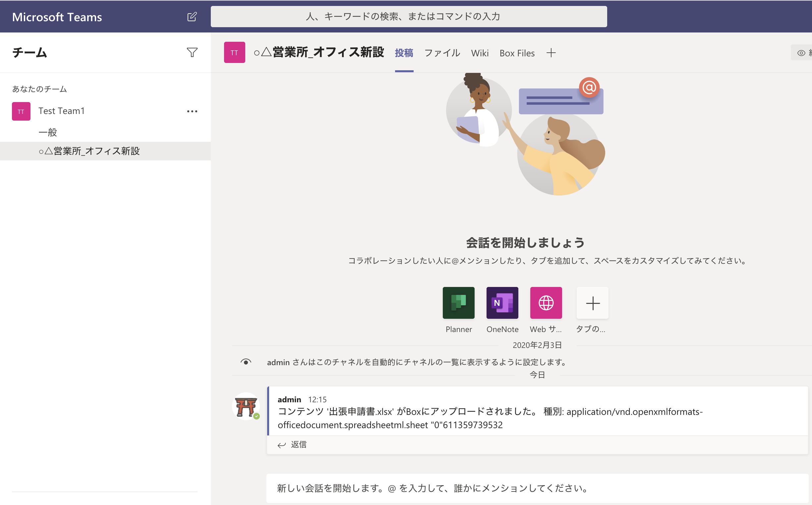Viewport: 812px width, 505px height.
Task: Open the team filter icon
Action: pyautogui.click(x=192, y=52)
